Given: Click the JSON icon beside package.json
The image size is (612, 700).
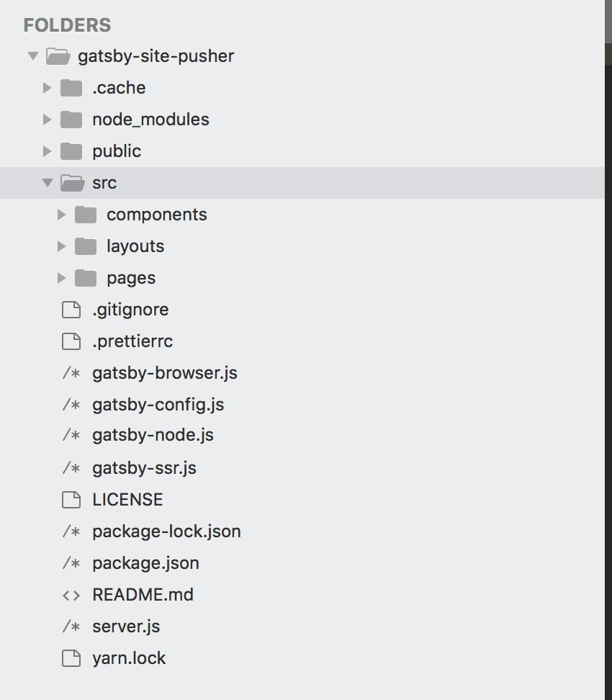Looking at the screenshot, I should tap(73, 563).
